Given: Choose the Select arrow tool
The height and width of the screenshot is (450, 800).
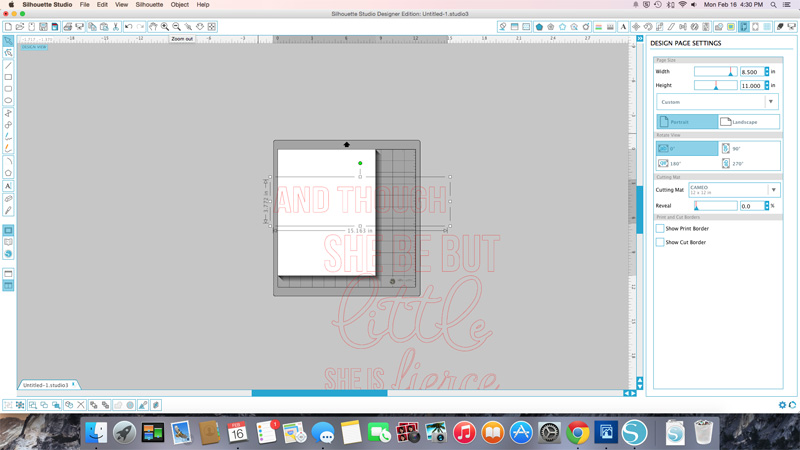Looking at the screenshot, I should click(8, 41).
